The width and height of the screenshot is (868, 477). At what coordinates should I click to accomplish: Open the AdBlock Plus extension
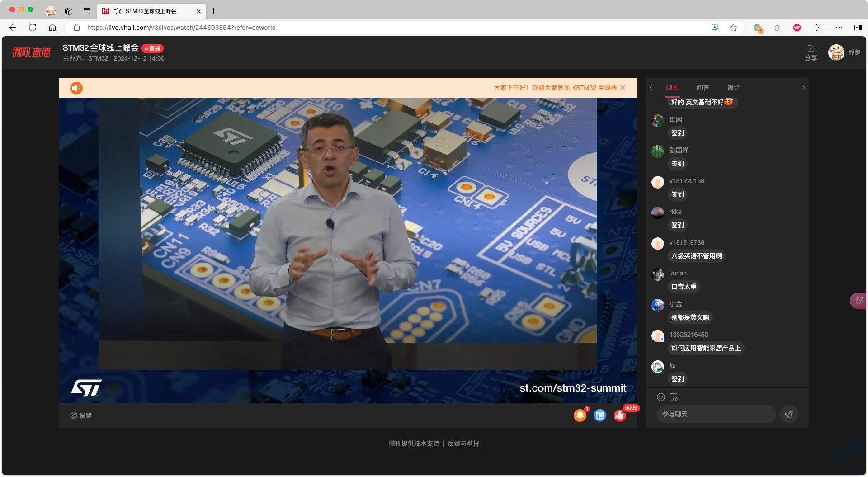tap(797, 28)
